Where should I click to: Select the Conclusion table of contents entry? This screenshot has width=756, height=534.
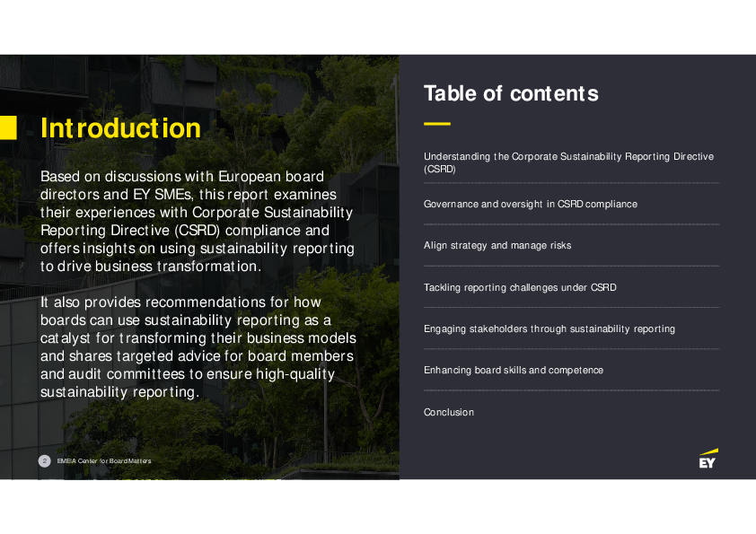[448, 412]
